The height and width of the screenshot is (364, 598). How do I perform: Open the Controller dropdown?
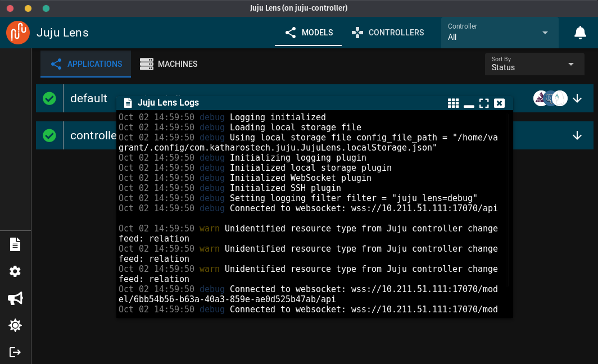tap(500, 33)
